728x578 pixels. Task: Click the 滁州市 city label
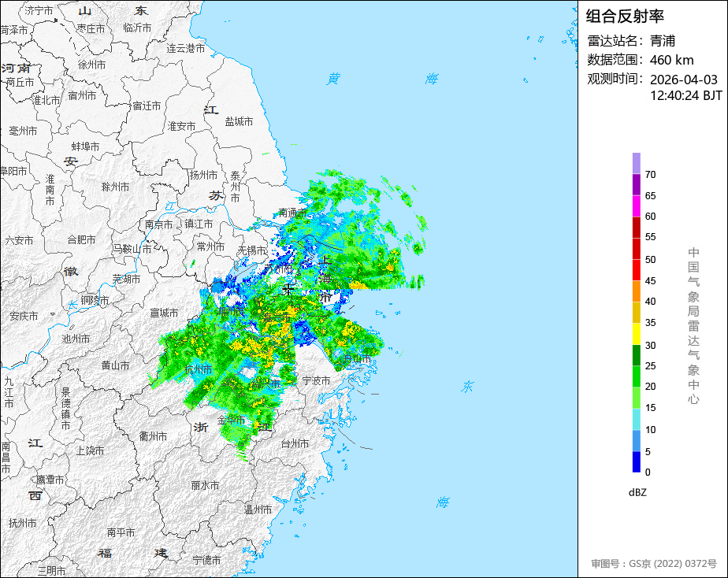115,187
